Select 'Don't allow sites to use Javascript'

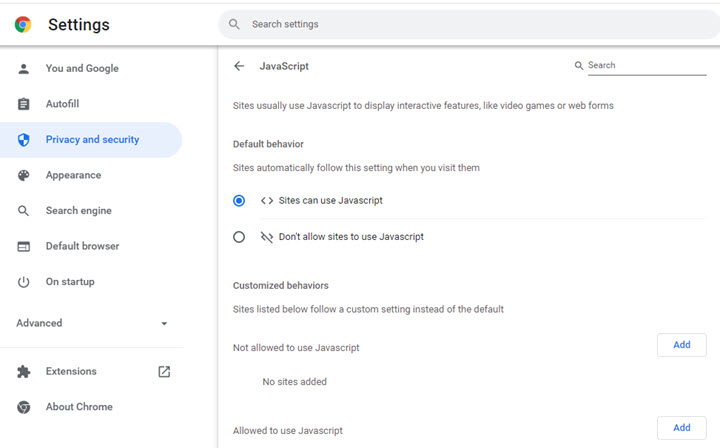coord(239,237)
